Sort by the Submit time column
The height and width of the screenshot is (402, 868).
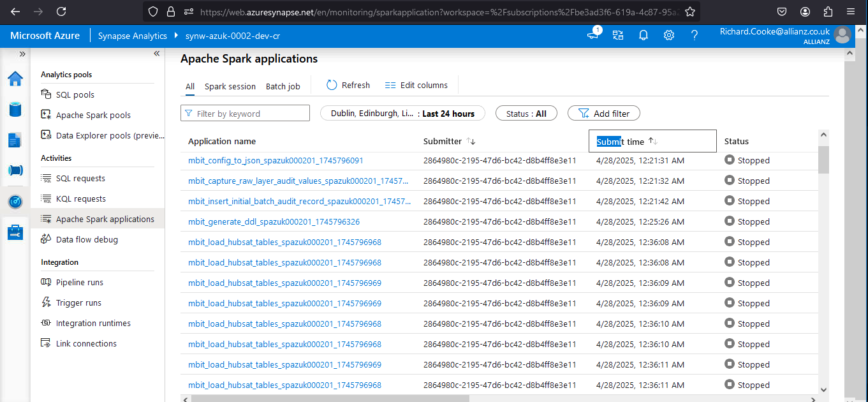pos(652,141)
